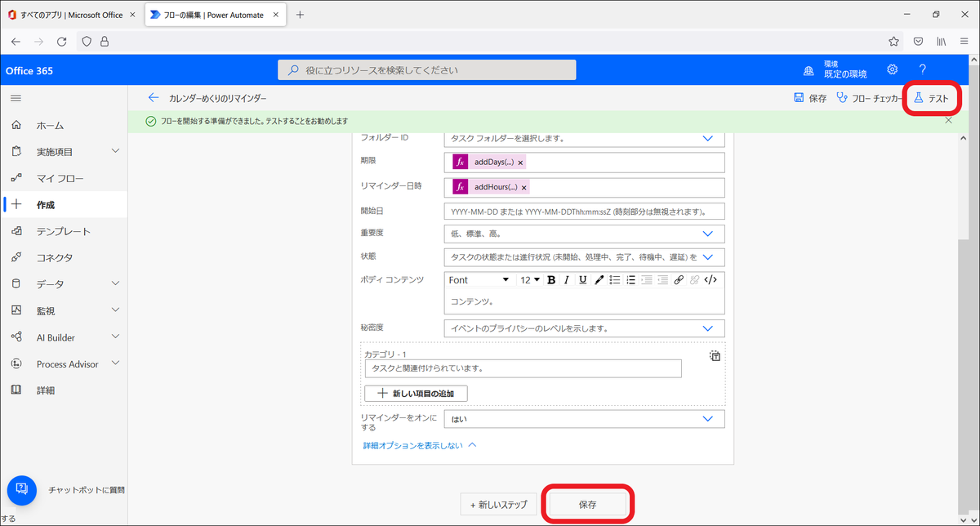The image size is (980, 526).
Task: Toggle bold formatting in the body content toolbar
Action: 552,280
